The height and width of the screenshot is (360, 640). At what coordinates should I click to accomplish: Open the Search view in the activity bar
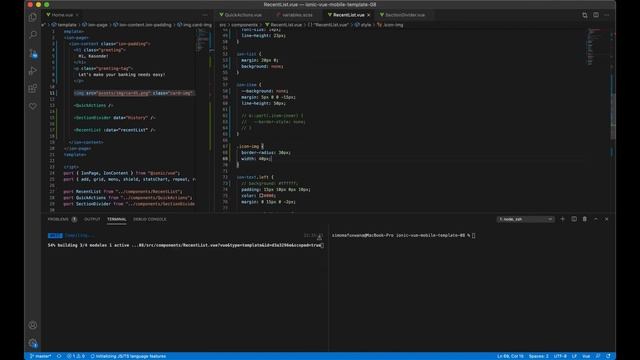coord(33,35)
